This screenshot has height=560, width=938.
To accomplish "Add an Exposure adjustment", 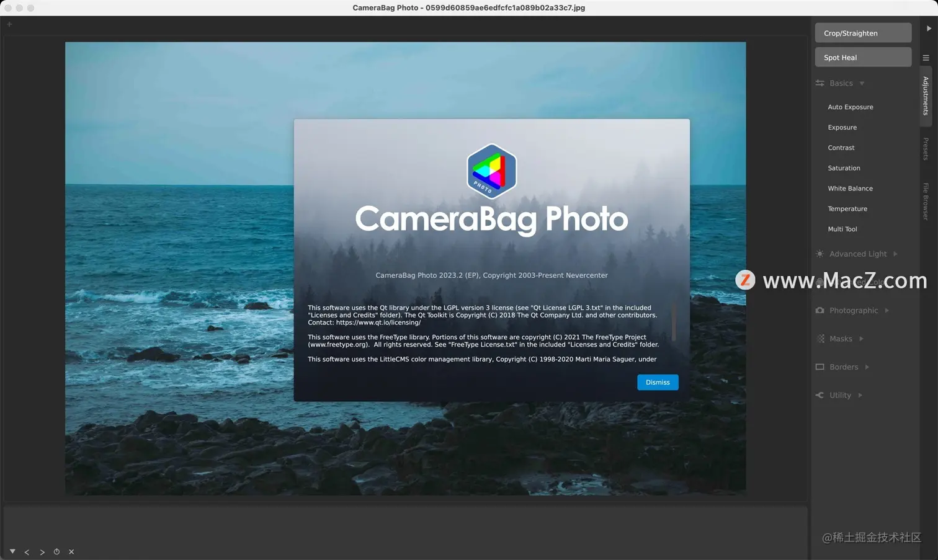I will [x=842, y=127].
